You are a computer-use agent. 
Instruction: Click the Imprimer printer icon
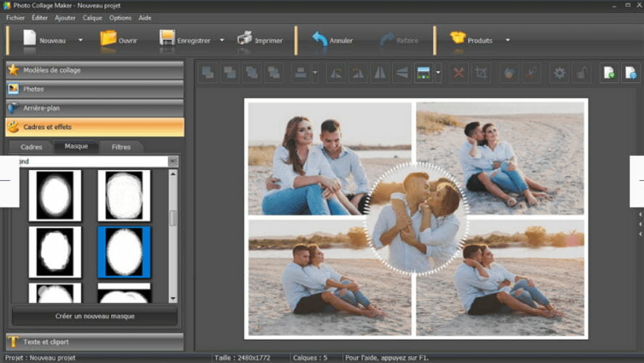tap(245, 39)
